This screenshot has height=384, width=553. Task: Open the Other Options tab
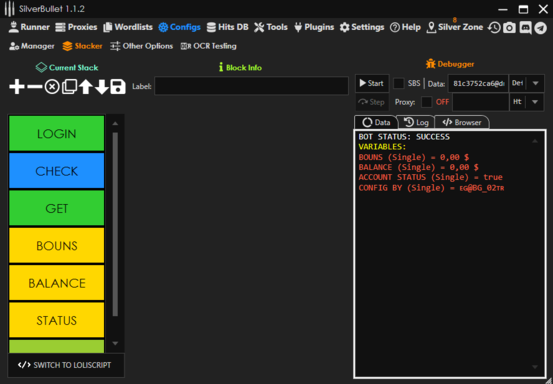pyautogui.click(x=141, y=46)
